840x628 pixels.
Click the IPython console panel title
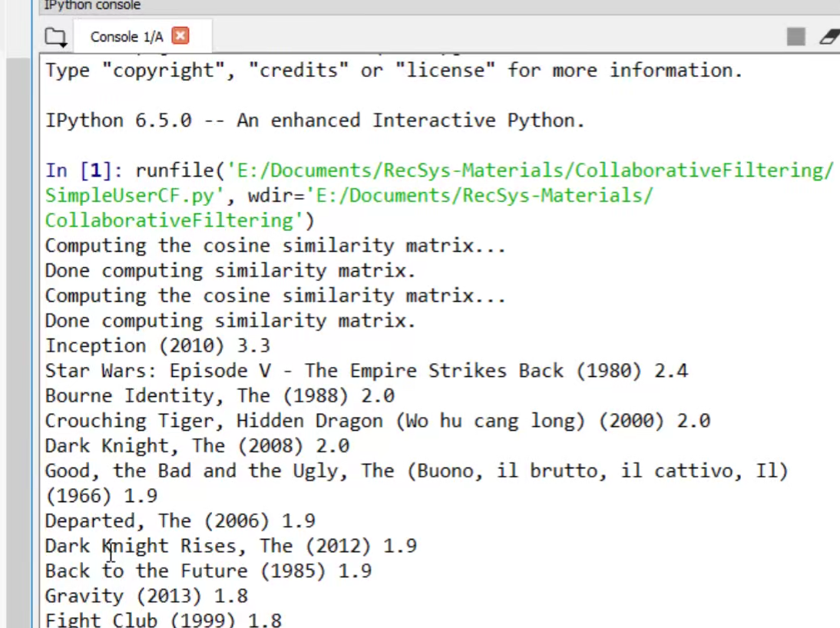tap(91, 6)
